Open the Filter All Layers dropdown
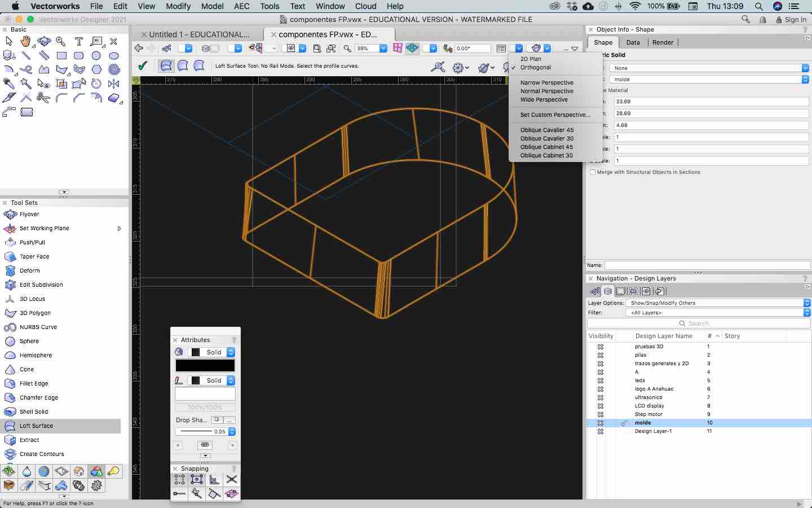 point(718,312)
